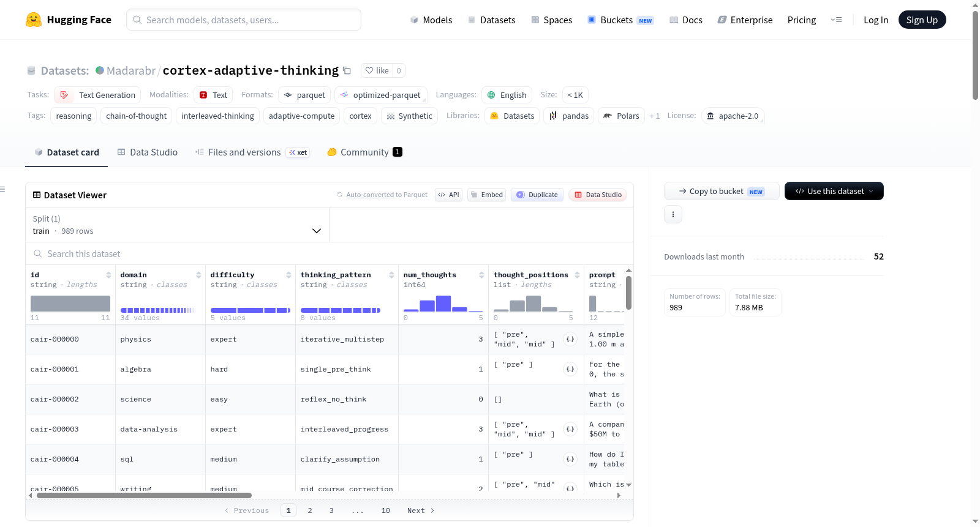Expand the navigation overflow menu

pos(836,20)
